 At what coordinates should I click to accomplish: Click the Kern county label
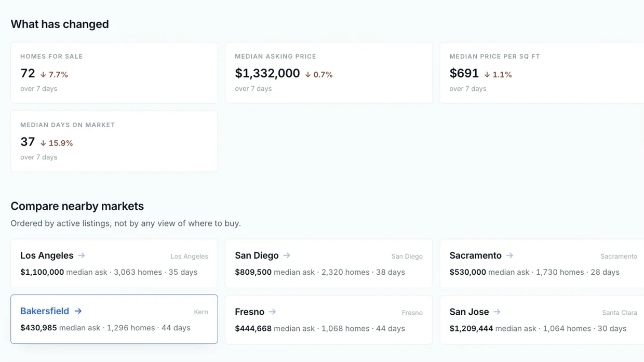(x=201, y=312)
